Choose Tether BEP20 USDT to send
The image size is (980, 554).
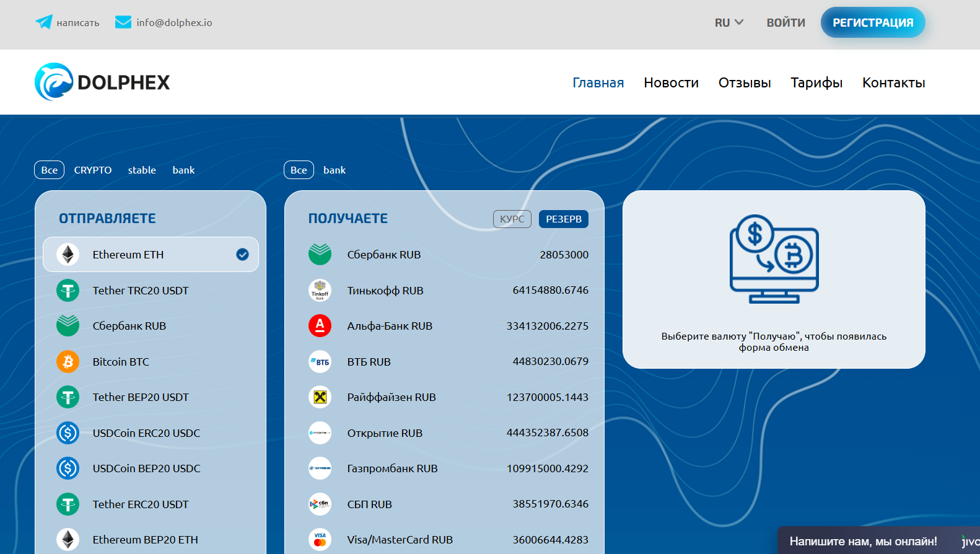(x=151, y=397)
